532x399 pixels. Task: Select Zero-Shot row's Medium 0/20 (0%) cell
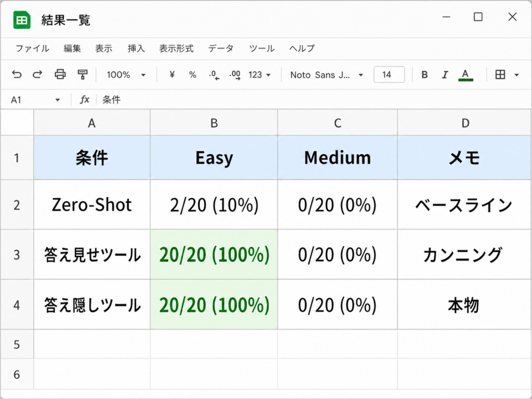pos(337,205)
